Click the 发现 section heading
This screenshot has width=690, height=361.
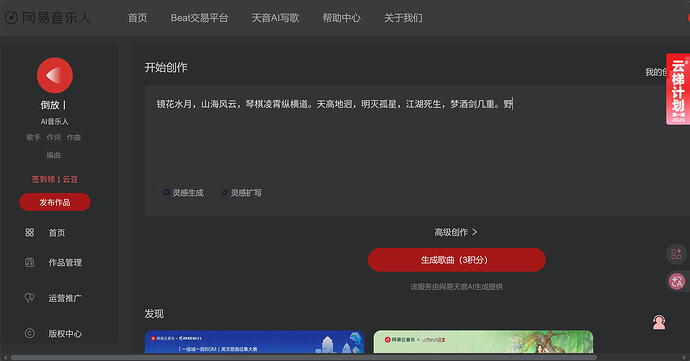pos(154,313)
